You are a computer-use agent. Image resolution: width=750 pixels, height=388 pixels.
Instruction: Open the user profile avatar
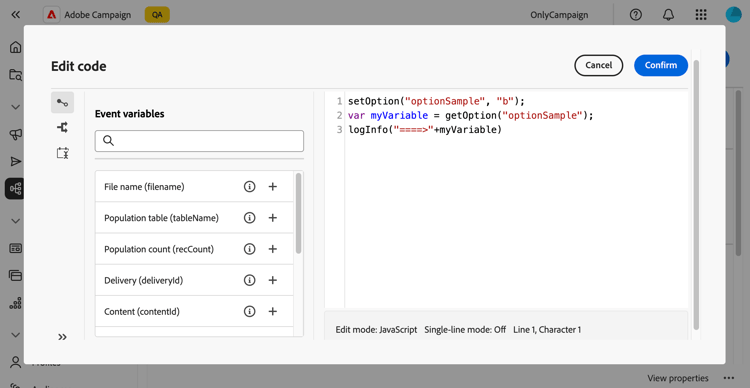coord(733,15)
